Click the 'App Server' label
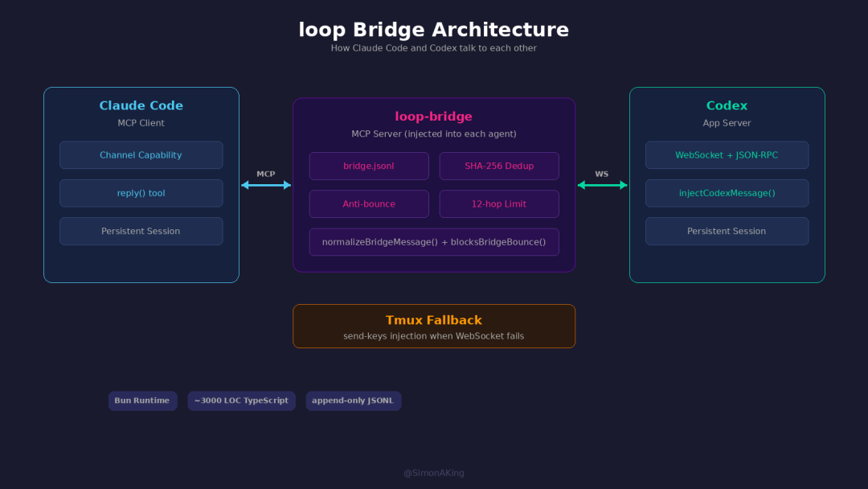The height and width of the screenshot is (489, 868). click(x=727, y=123)
